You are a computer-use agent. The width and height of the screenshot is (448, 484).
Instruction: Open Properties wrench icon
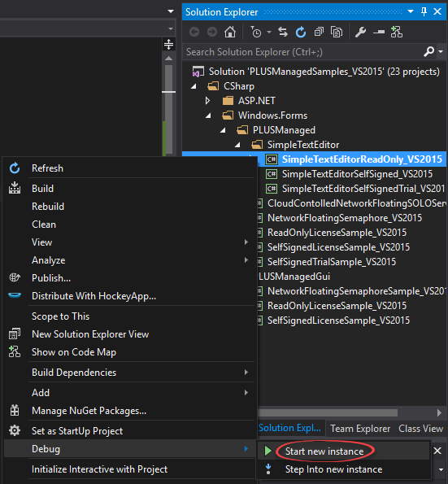pos(360,32)
